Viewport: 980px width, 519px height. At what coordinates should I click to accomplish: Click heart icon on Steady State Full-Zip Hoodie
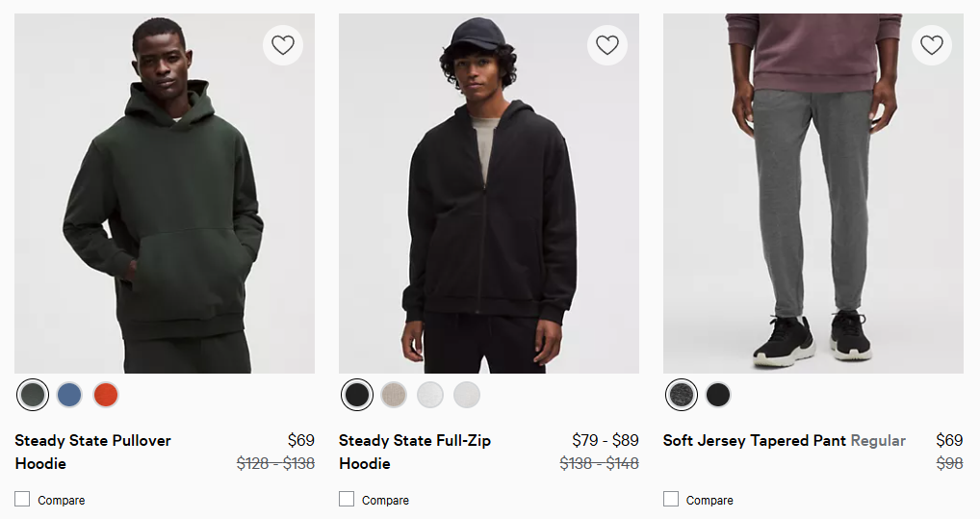pyautogui.click(x=606, y=45)
